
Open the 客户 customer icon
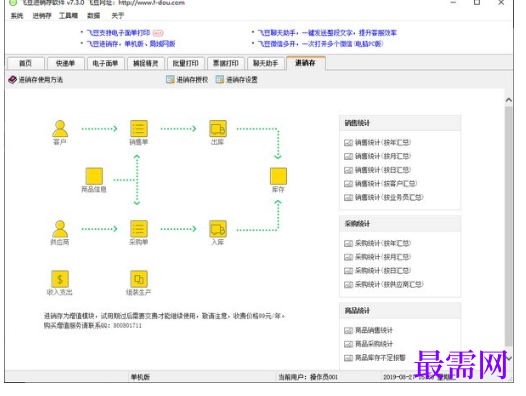(60, 129)
